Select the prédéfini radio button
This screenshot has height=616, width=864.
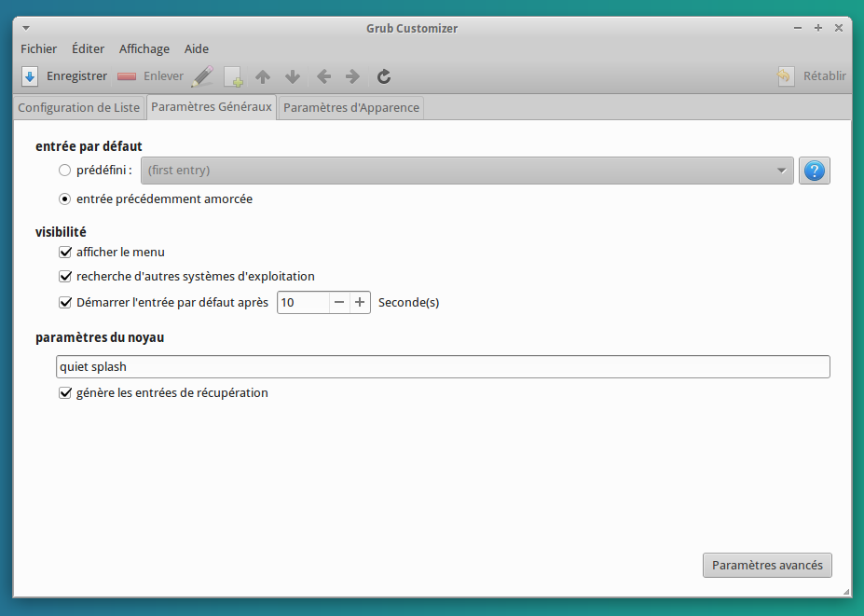64,171
